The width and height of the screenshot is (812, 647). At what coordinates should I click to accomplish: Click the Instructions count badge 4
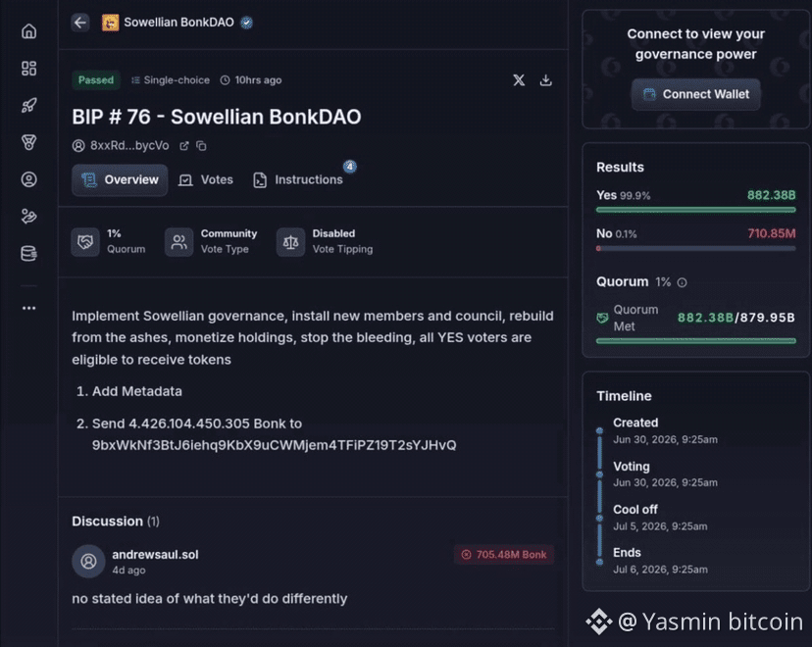click(350, 167)
